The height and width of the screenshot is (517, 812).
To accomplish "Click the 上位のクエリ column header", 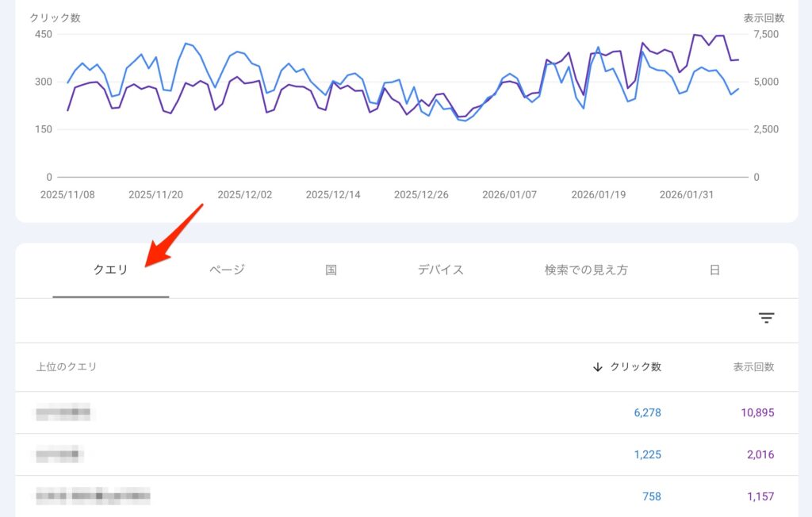I will [x=67, y=367].
